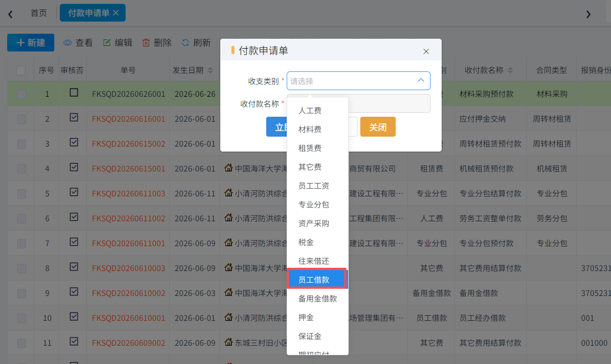Select 员工借款 from the dropdown list

[x=318, y=279]
